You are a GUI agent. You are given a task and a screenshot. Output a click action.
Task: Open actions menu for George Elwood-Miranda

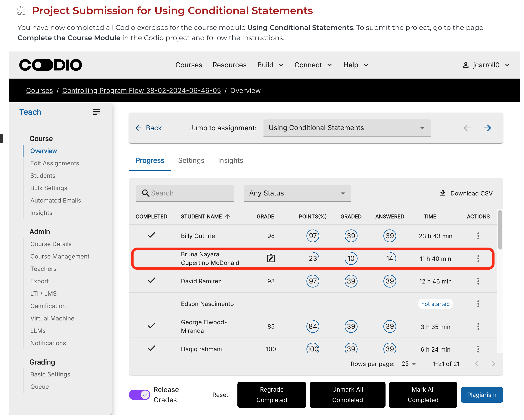pos(478,326)
